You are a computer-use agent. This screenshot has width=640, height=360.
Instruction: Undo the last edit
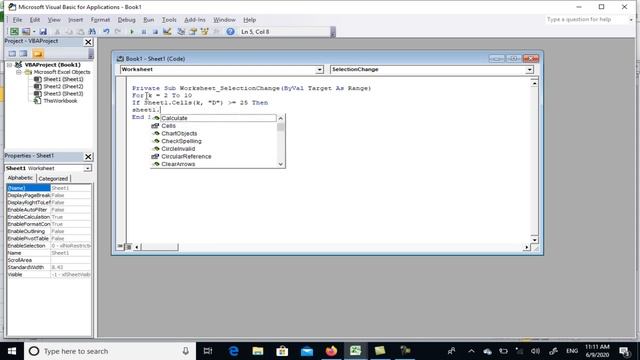click(106, 31)
